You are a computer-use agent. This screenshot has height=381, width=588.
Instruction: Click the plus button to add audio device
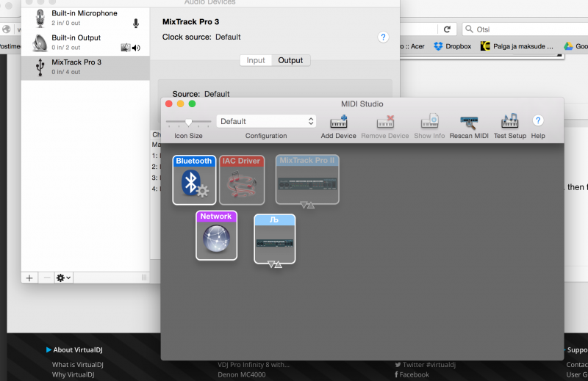tap(29, 277)
